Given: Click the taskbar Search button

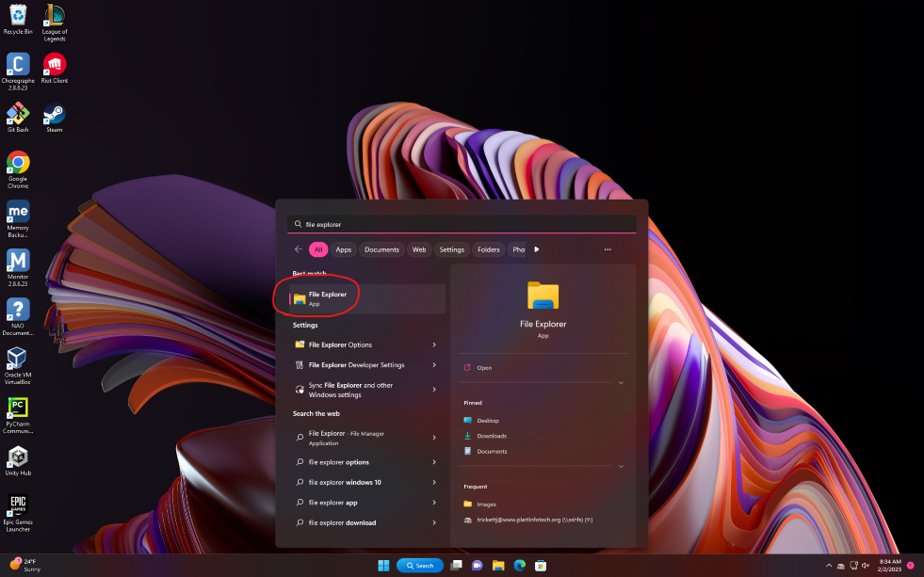Looking at the screenshot, I should [419, 565].
